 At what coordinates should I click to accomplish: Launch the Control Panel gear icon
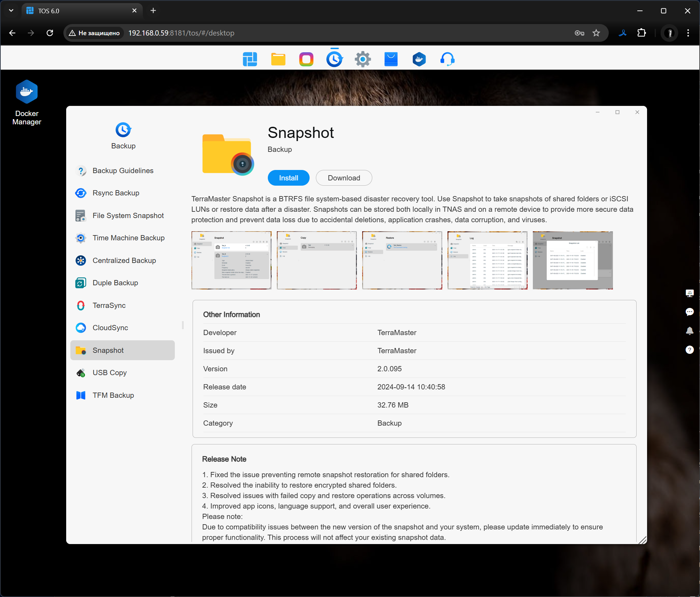tap(363, 59)
